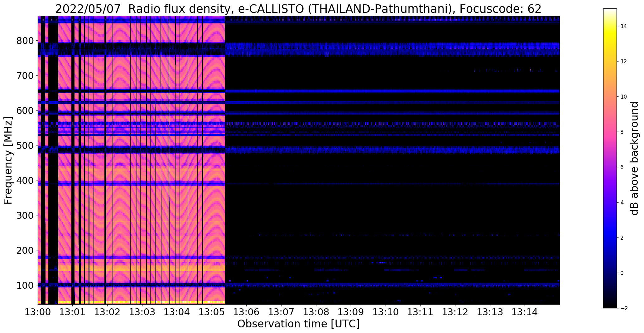Click the 4 colorbar tick label
Screen dimensions: 644x333
[x=622, y=203]
